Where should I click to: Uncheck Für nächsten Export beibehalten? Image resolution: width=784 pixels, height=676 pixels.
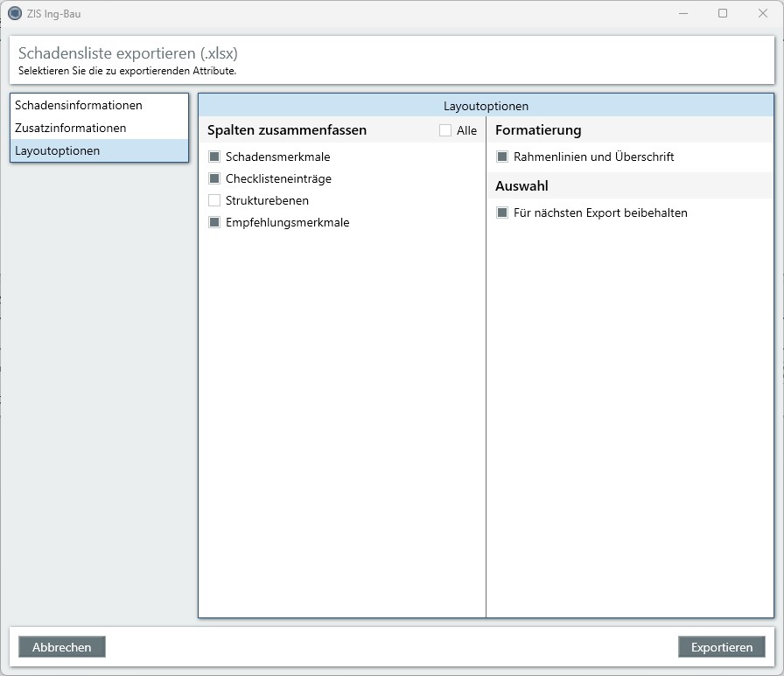coord(502,213)
